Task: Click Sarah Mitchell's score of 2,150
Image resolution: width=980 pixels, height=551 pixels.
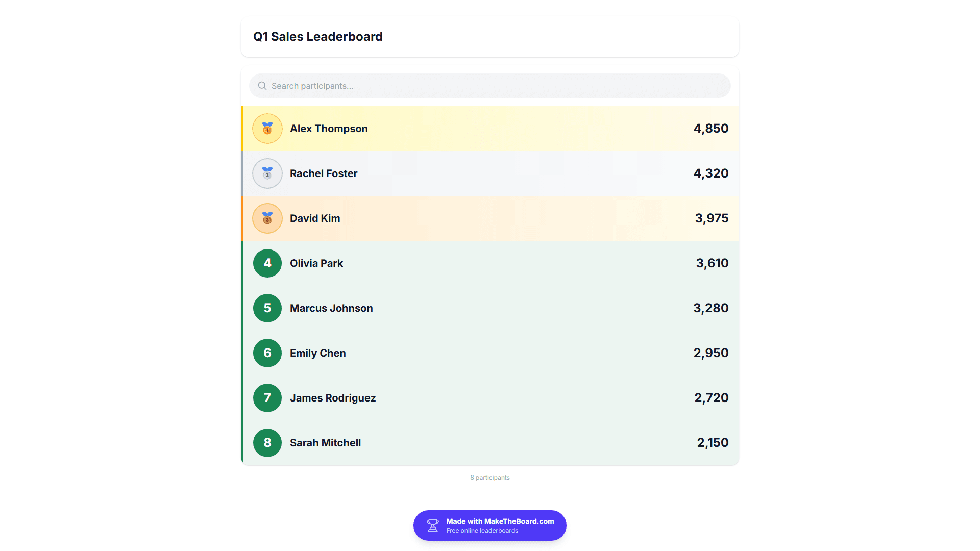Action: [x=713, y=443]
